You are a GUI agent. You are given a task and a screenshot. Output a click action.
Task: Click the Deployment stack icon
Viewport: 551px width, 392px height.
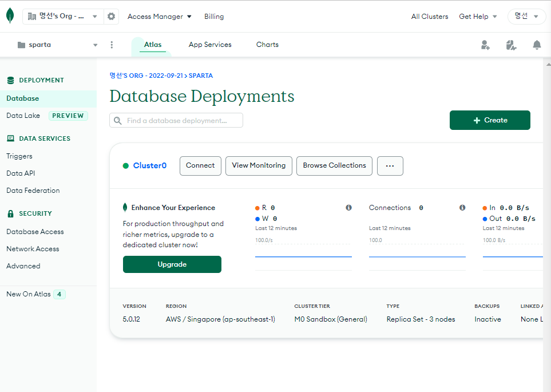coord(10,80)
